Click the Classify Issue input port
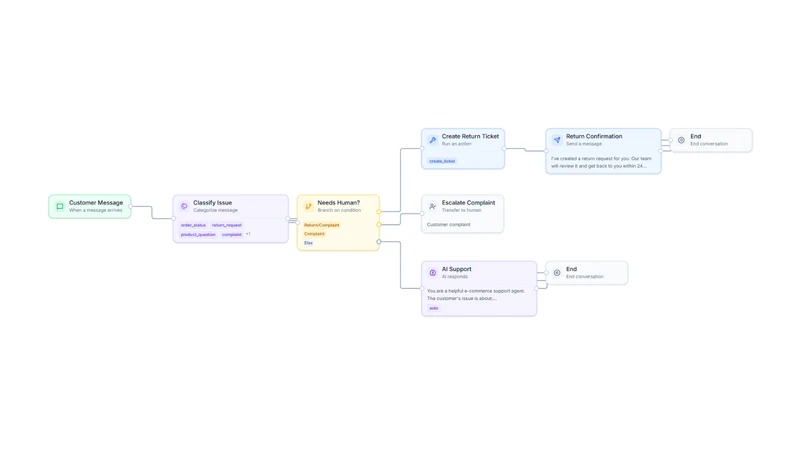 point(173,218)
